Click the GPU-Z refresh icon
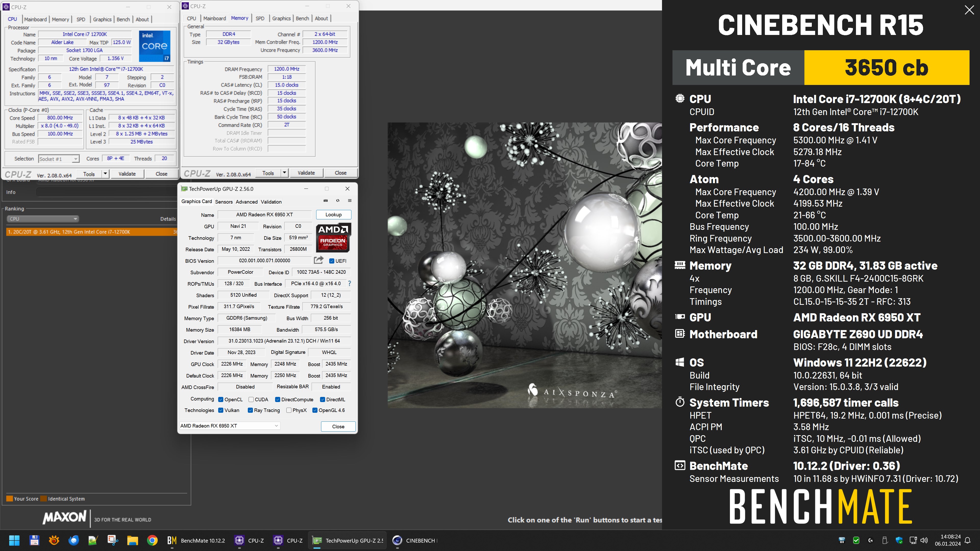This screenshot has width=980, height=551. pos(337,201)
